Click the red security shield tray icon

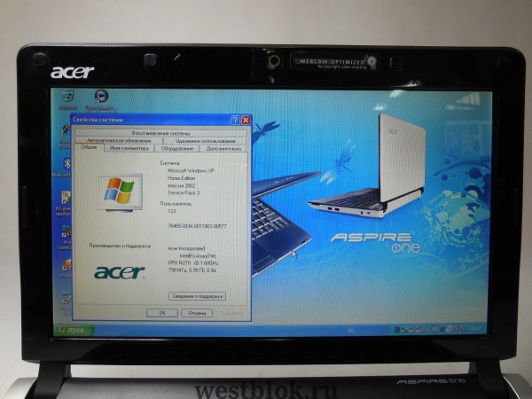point(457,329)
